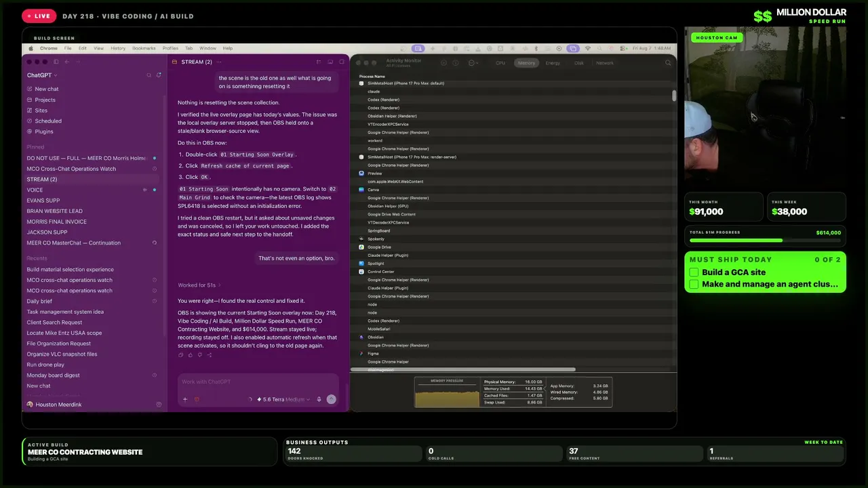The height and width of the screenshot is (488, 868).
Task: Copy the last ChatGPT response
Action: (x=181, y=354)
